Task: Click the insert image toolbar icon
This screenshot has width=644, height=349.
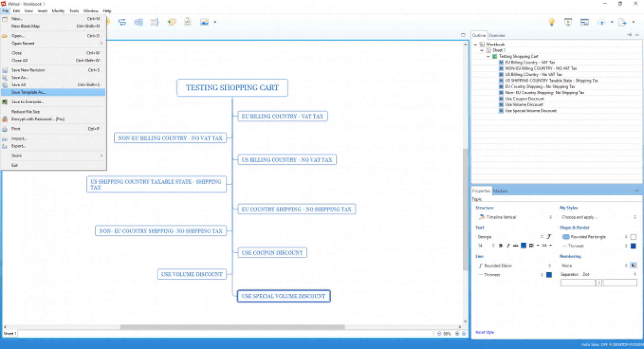Action: (204, 22)
